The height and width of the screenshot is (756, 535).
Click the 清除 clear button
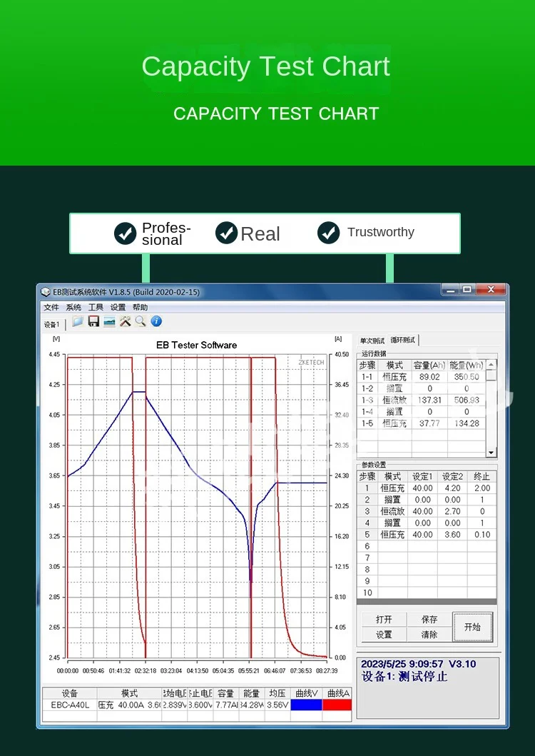tap(429, 635)
